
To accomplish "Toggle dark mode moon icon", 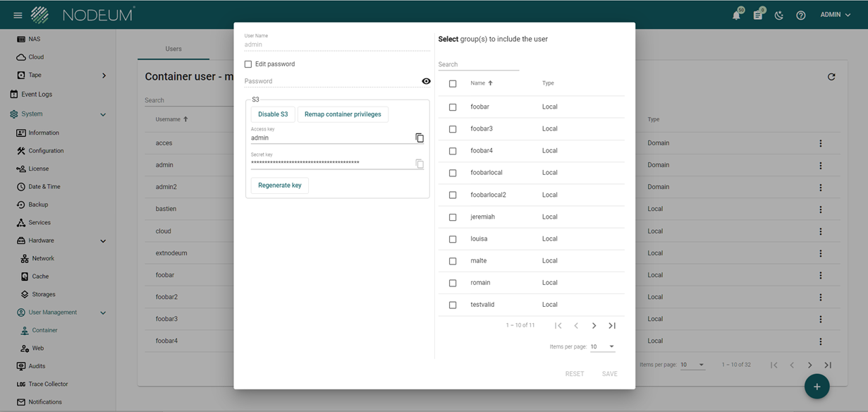I will click(779, 15).
